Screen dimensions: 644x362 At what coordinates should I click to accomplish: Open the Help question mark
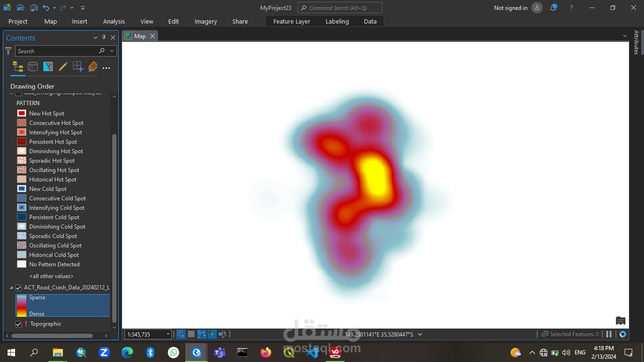point(571,8)
